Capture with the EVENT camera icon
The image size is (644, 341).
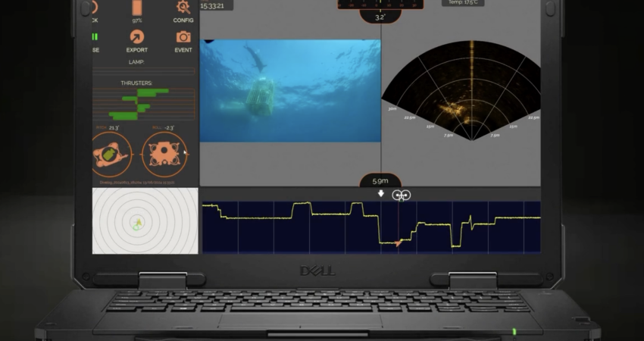tap(183, 36)
